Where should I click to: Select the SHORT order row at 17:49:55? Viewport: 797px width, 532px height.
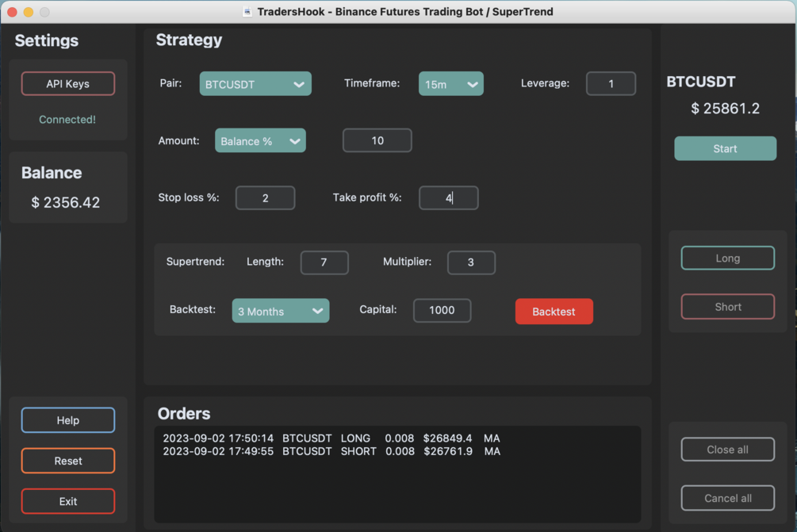tap(331, 451)
